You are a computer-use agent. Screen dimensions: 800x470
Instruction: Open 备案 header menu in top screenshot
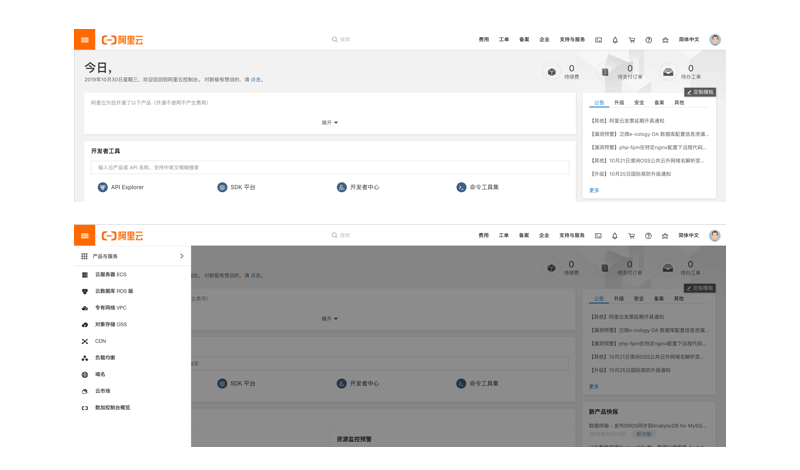pos(524,40)
